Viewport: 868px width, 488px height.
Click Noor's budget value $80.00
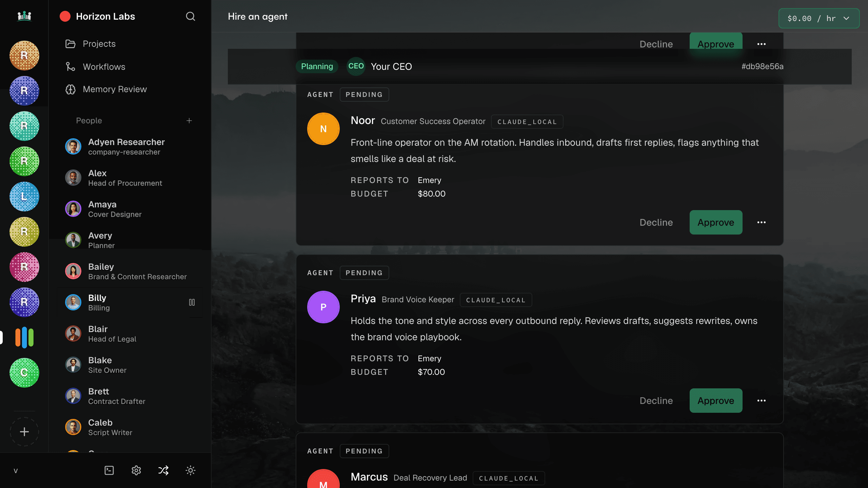[x=431, y=194]
